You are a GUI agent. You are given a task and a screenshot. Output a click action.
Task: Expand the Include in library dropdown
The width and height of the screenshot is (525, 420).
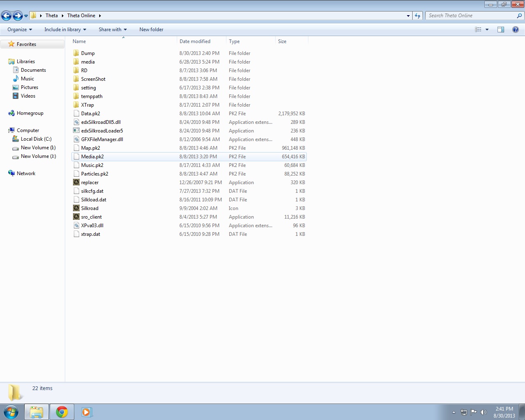65,30
